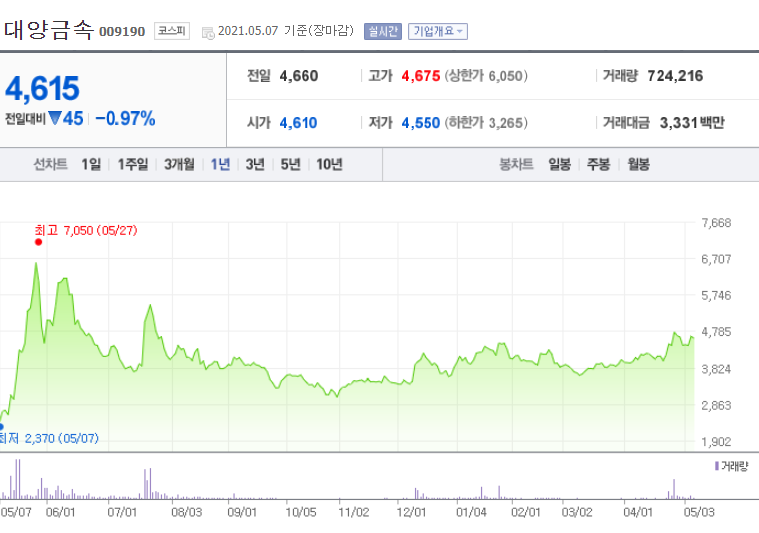Open the 기업개요 dropdown
Image resolution: width=759 pixels, height=533 pixels.
[438, 31]
